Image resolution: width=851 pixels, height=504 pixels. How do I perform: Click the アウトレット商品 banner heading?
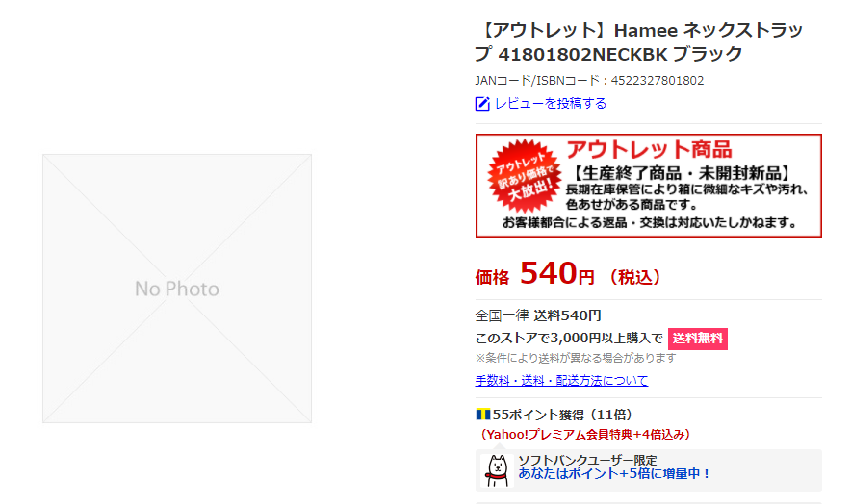point(649,149)
